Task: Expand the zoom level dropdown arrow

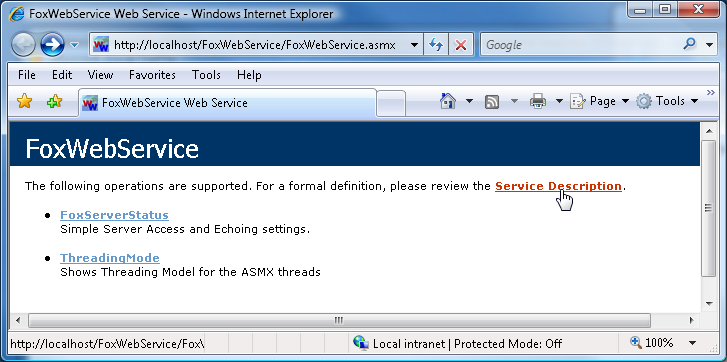Action: tap(693, 343)
